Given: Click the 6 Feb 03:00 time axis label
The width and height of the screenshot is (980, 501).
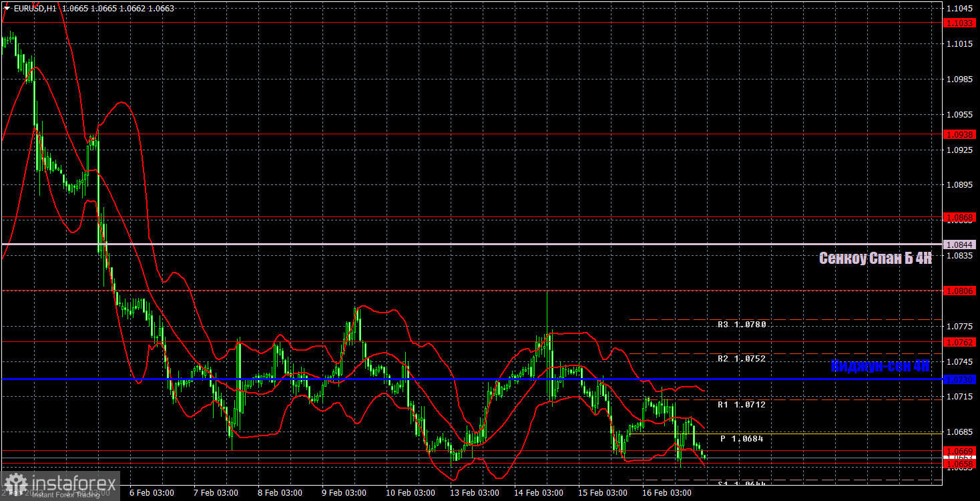Looking at the screenshot, I should click(152, 493).
